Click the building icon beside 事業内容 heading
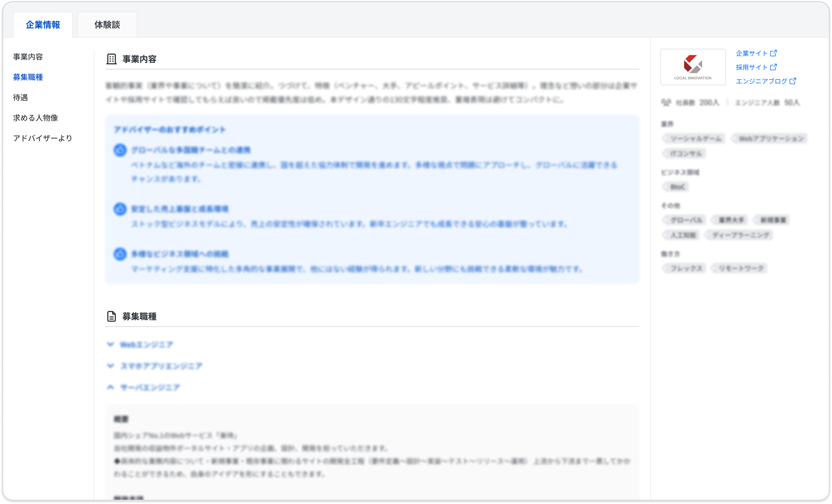Screen dimensions: 832x504 tap(111, 59)
